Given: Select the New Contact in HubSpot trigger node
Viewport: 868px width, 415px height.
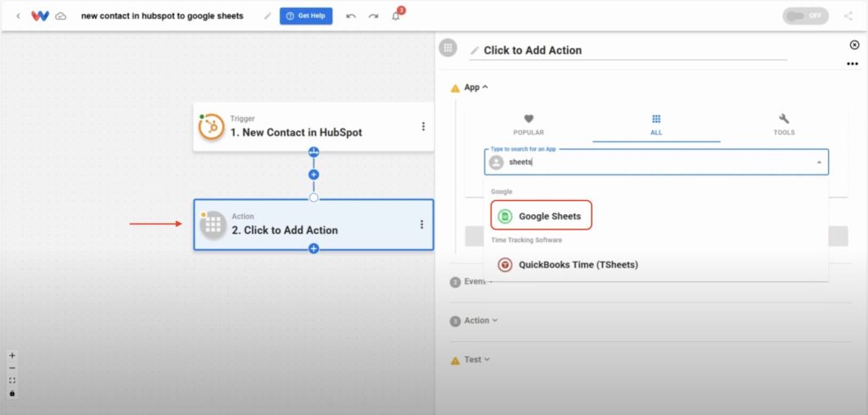Looking at the screenshot, I should click(314, 127).
